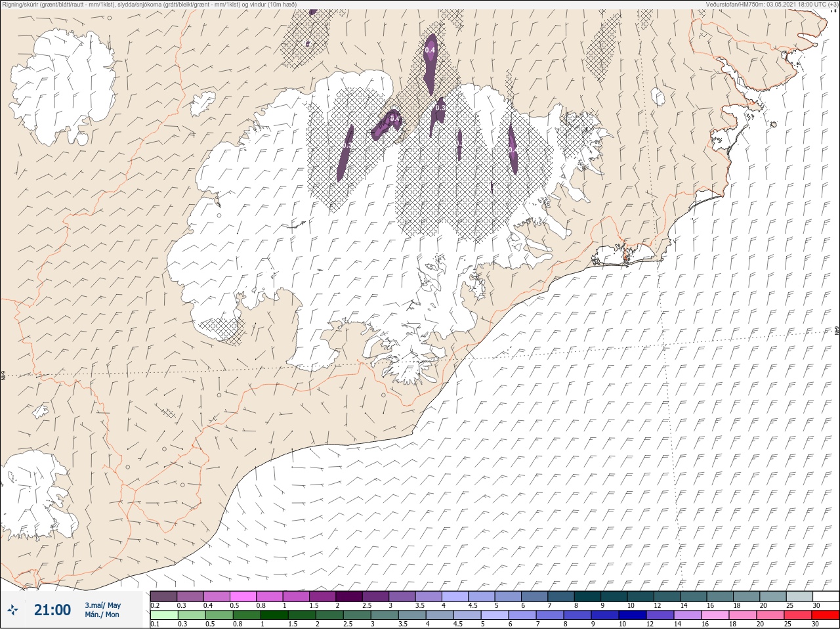Screen dimensions: 840x629
Task: Select the lower legend pale green swatch at 0.1
Action: pos(163,616)
